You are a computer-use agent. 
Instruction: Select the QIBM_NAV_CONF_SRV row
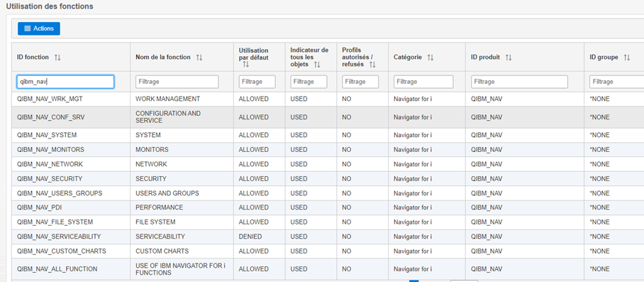tap(328, 117)
